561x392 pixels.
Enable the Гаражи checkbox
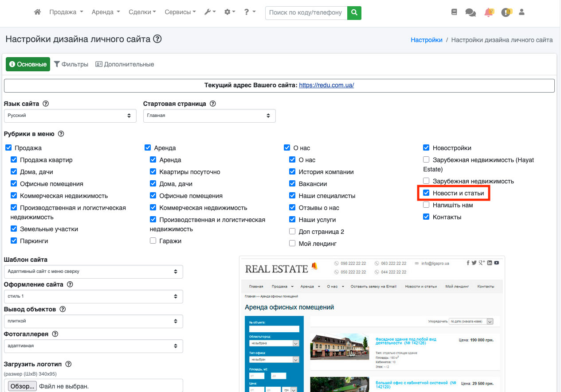point(153,241)
